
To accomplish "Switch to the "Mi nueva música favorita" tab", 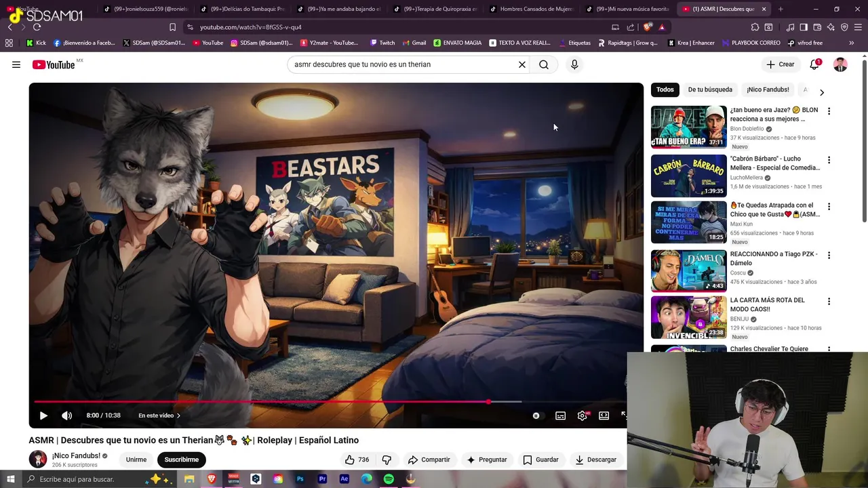I will pyautogui.click(x=627, y=9).
